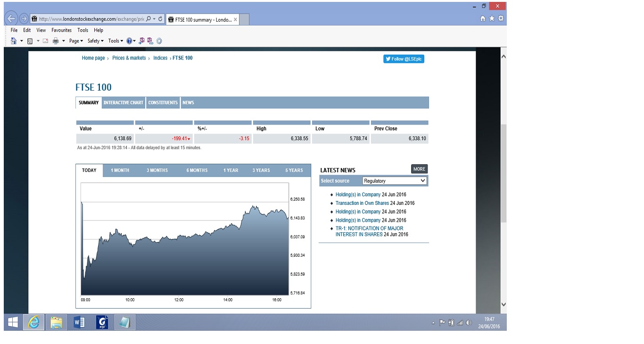Show the 6 Months chart range

(197, 170)
